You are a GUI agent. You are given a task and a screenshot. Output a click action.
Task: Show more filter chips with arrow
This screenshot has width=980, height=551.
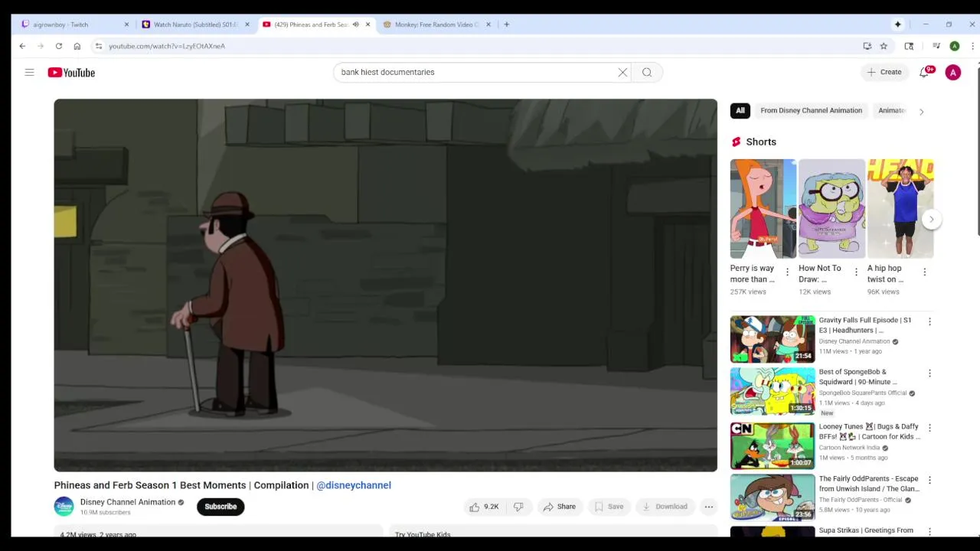point(921,111)
